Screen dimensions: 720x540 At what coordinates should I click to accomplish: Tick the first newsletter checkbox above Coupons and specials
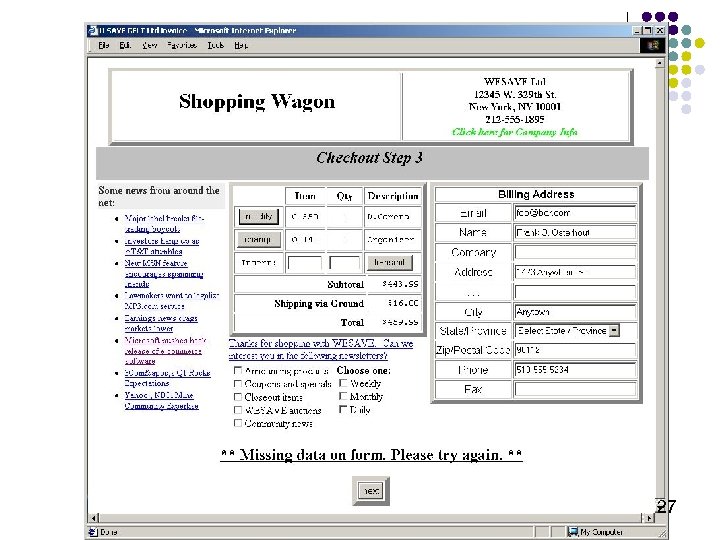tap(238, 370)
